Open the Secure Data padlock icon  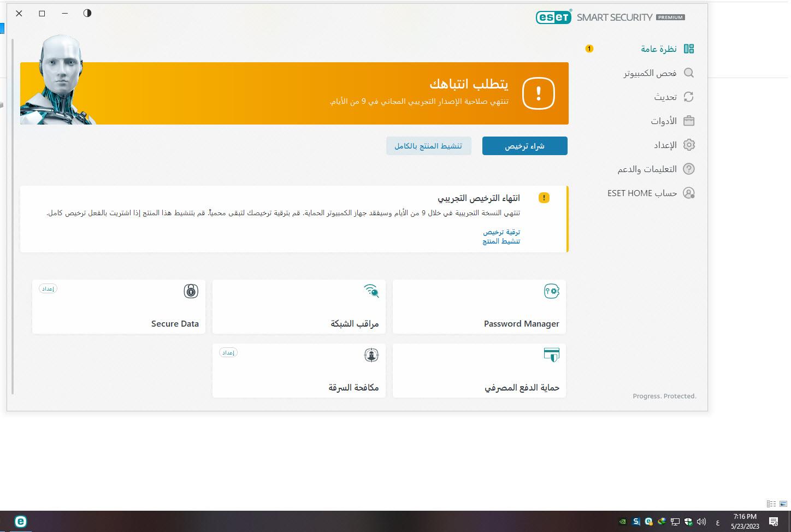pyautogui.click(x=191, y=291)
